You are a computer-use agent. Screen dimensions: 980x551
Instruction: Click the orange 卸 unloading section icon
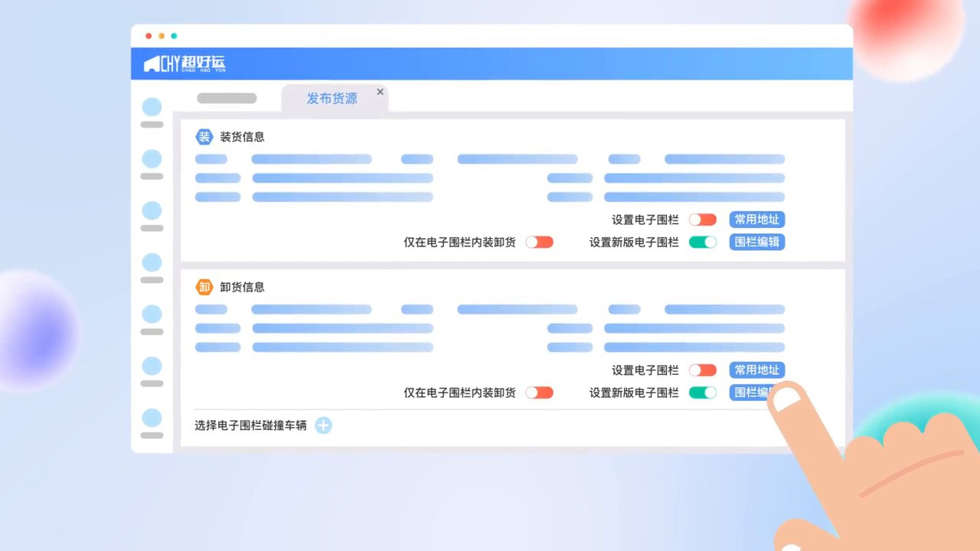[204, 287]
